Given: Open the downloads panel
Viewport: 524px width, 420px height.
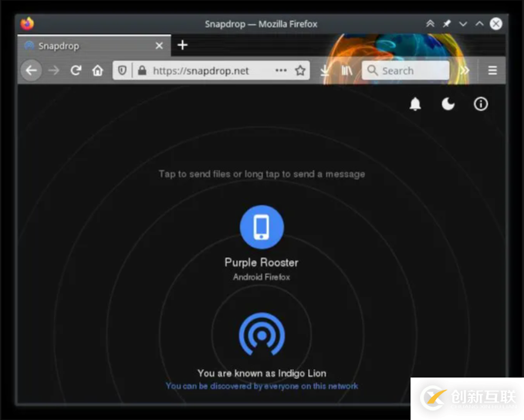Looking at the screenshot, I should pyautogui.click(x=324, y=70).
